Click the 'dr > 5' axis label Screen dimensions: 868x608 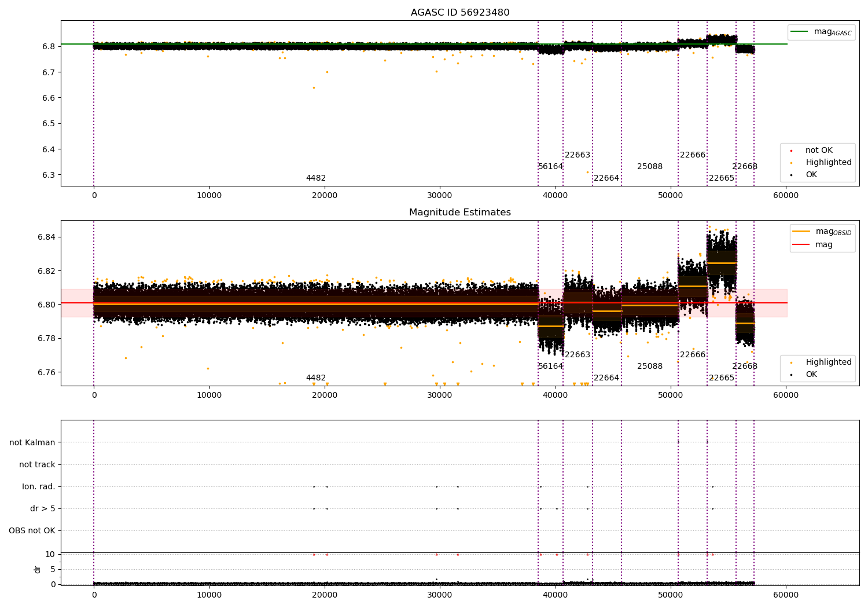[x=43, y=509]
